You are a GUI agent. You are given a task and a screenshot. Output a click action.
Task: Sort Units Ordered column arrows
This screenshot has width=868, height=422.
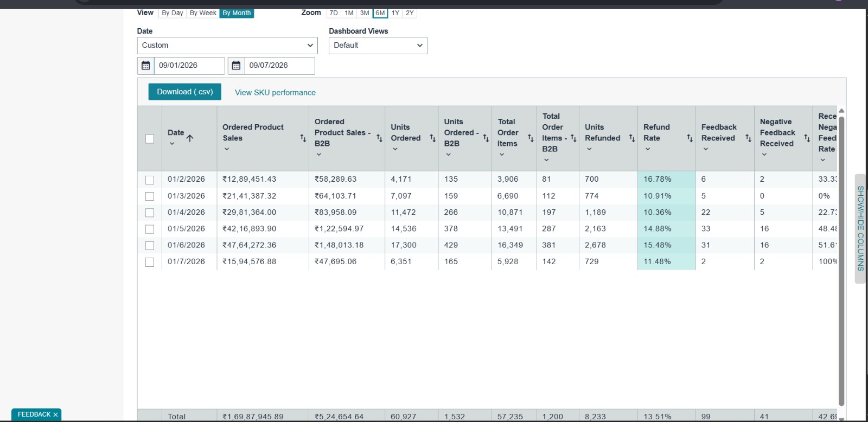432,138
